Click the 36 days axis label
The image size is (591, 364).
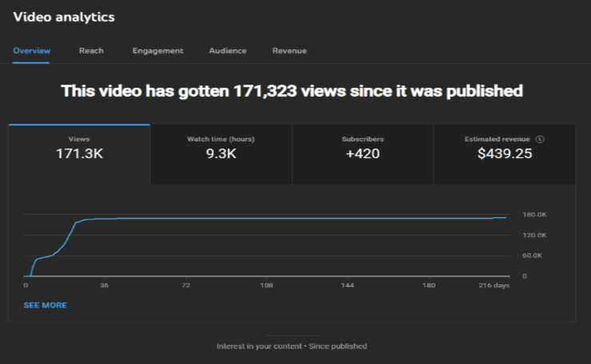pyautogui.click(x=105, y=285)
